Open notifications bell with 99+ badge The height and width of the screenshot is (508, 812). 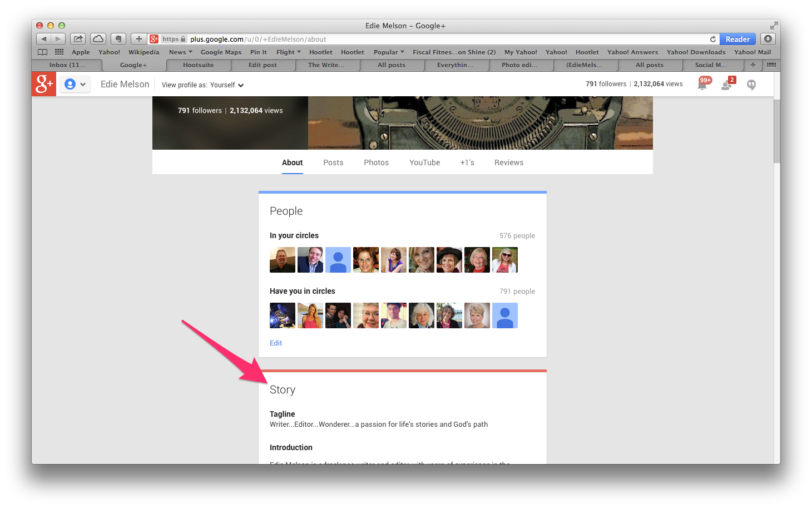coord(703,83)
